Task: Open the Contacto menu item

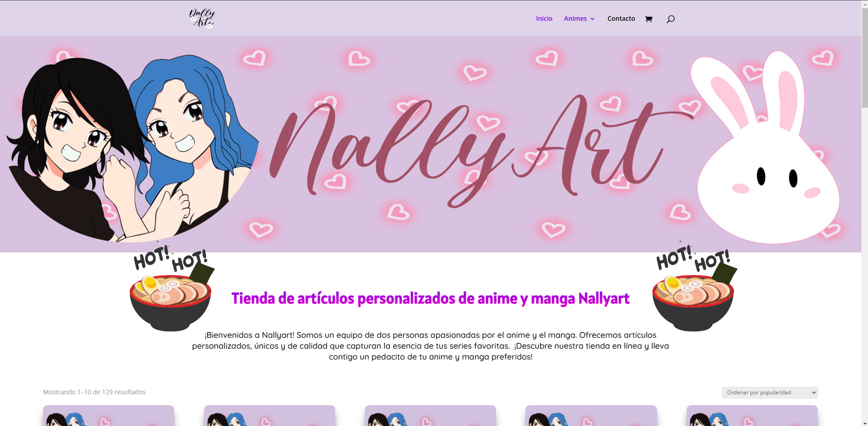Action: [x=621, y=19]
